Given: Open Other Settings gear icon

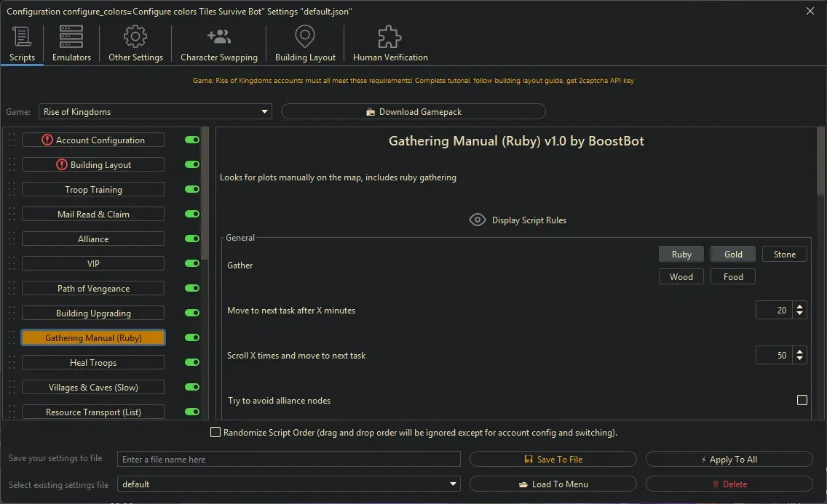Looking at the screenshot, I should pyautogui.click(x=134, y=36).
